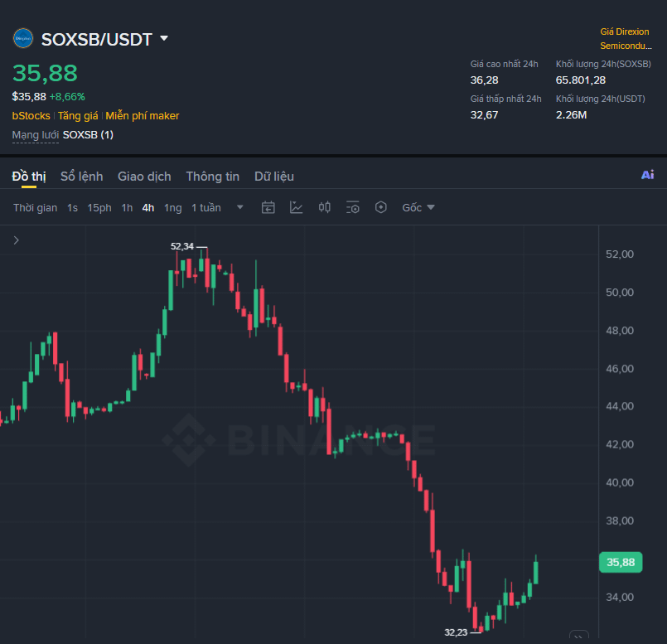Open the go-to-date calendar icon
Image resolution: width=667 pixels, height=644 pixels.
click(268, 208)
